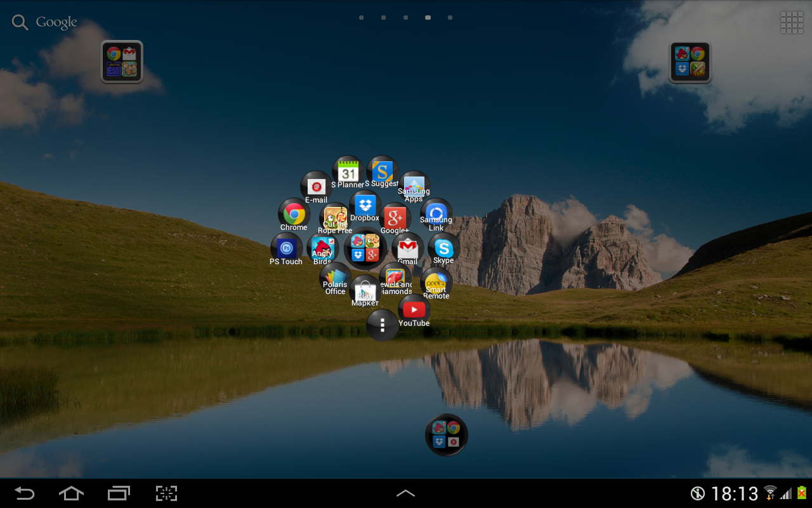Launch S Suggest
Image resolution: width=812 pixels, height=508 pixels.
coord(383,172)
